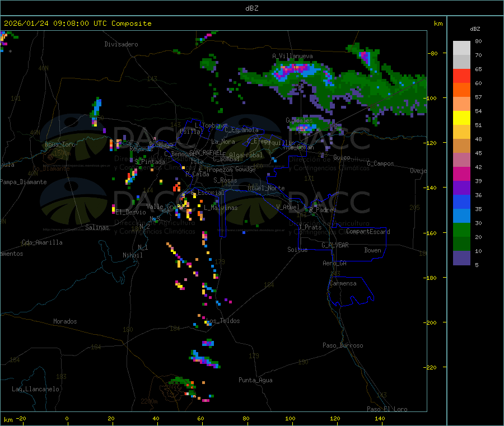Click the Salinas location label
Viewport: 504px width, 426px height.
tap(97, 227)
